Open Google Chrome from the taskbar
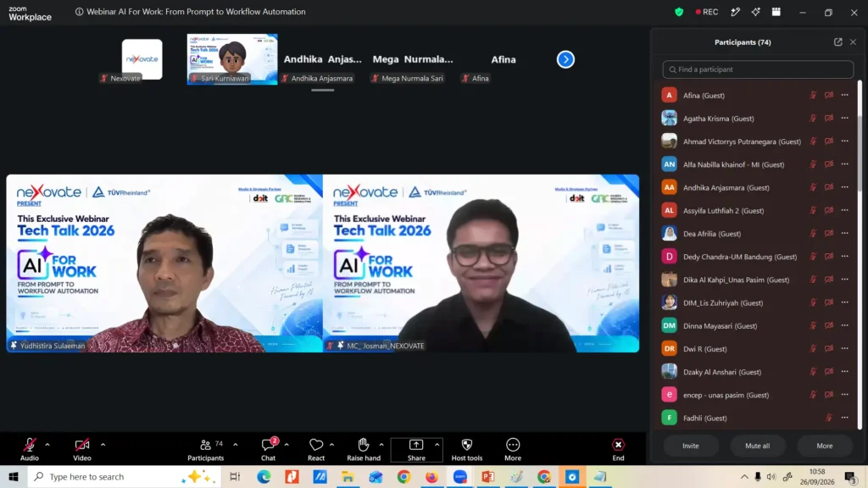The height and width of the screenshot is (488, 868). pos(403,476)
